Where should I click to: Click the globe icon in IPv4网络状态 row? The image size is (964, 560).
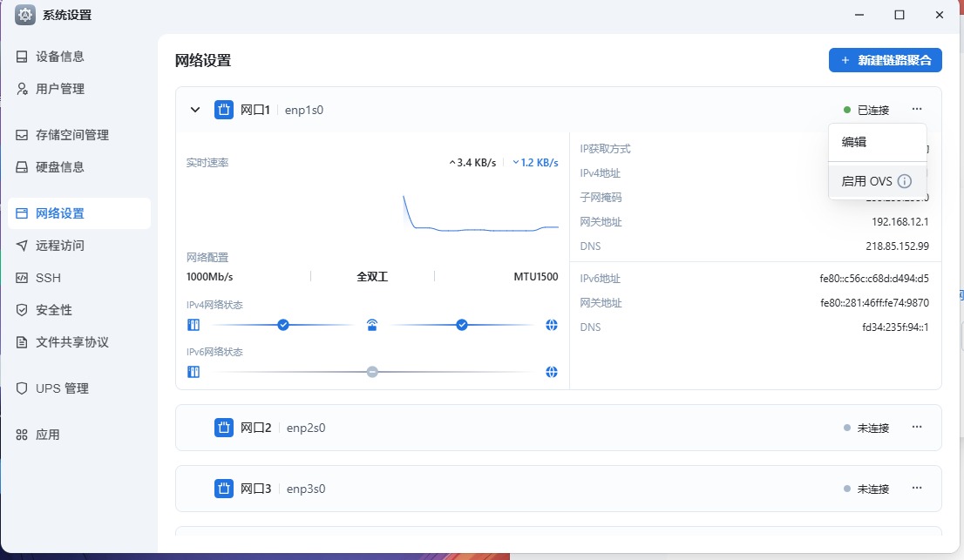point(552,325)
